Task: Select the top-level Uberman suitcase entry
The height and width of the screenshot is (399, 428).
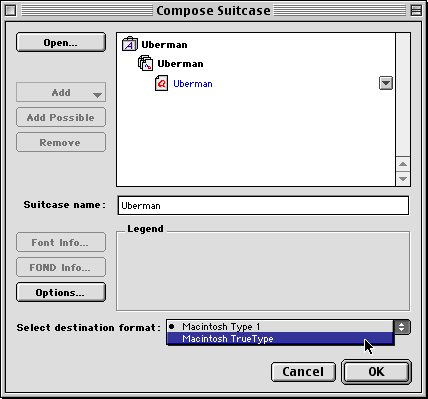Action: (x=164, y=45)
